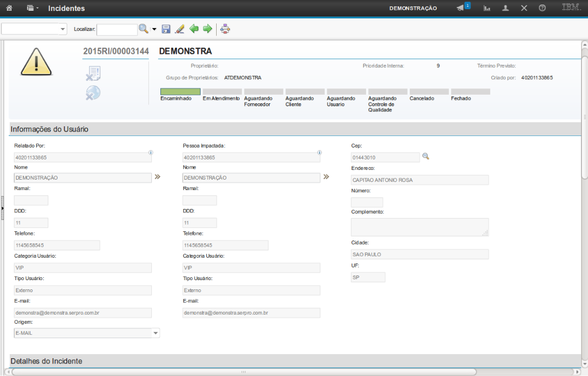The height and width of the screenshot is (376, 588).
Task: Open the workflow route icon in toolbar
Action: click(225, 29)
